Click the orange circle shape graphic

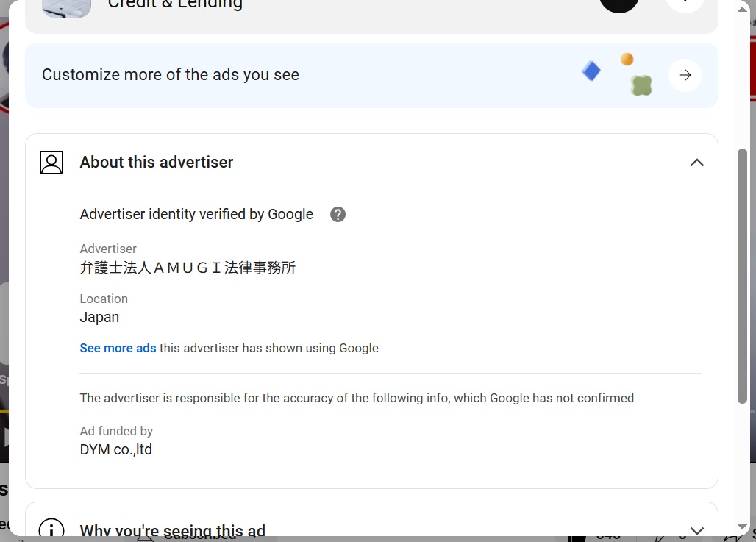coord(627,60)
